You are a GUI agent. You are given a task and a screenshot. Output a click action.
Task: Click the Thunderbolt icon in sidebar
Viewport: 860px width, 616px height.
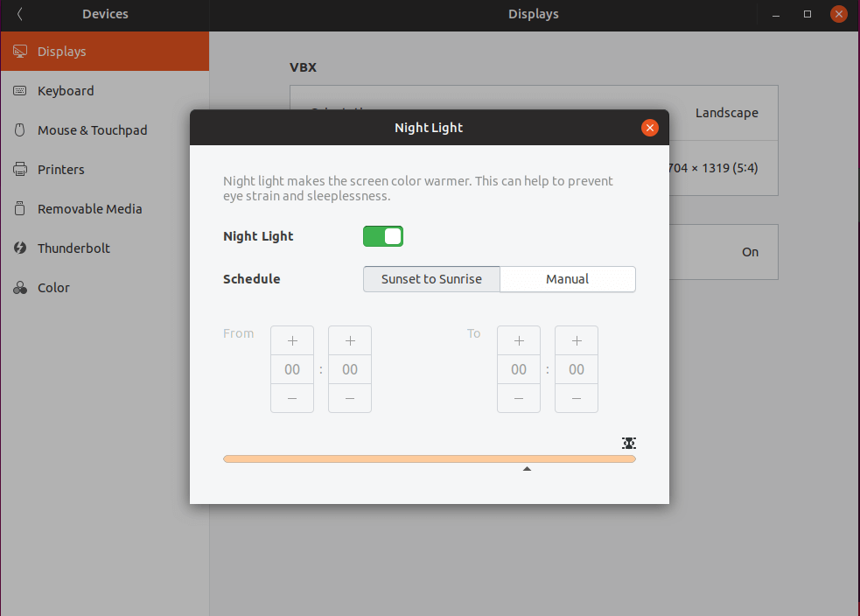(19, 248)
